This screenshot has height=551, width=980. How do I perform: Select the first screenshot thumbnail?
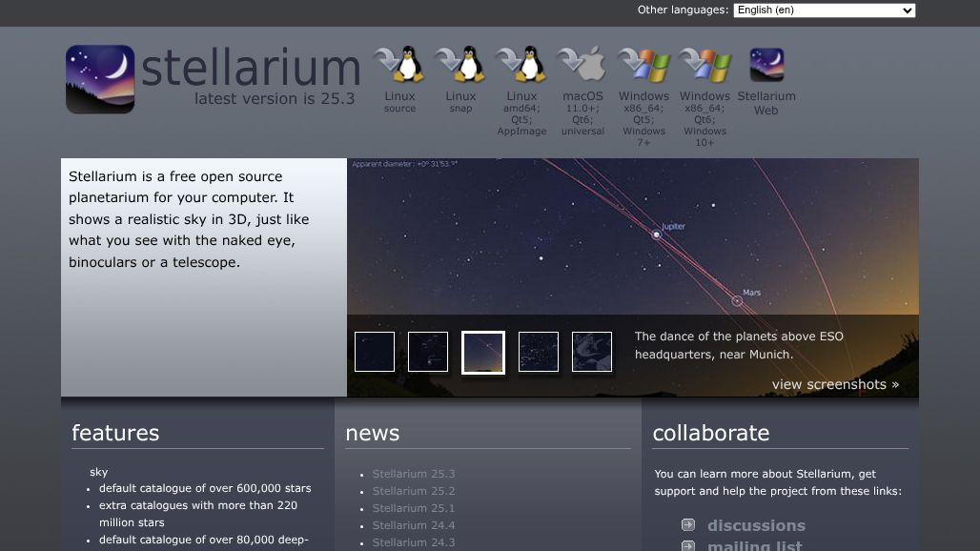coord(374,352)
